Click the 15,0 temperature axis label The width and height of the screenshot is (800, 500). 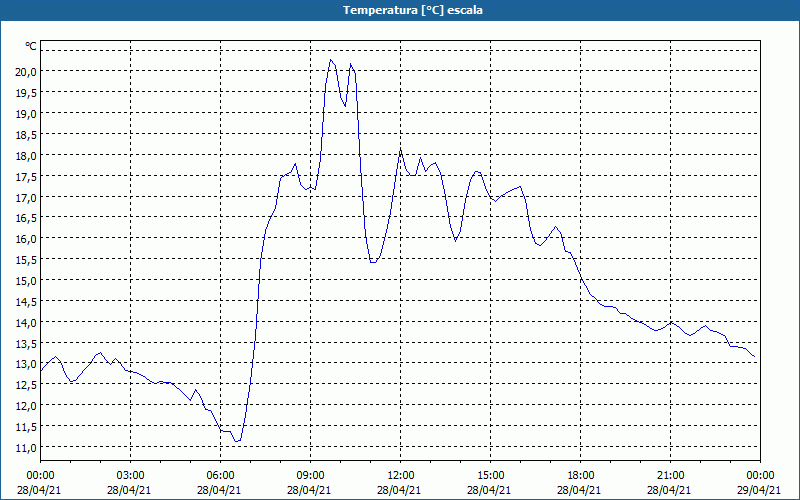tap(26, 281)
